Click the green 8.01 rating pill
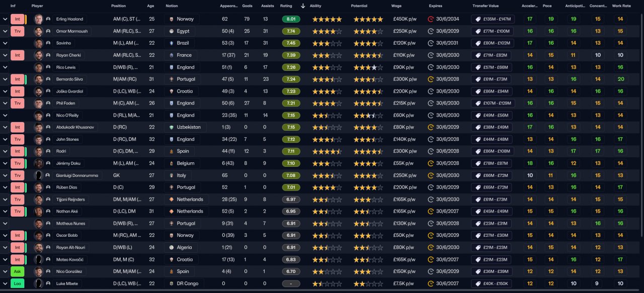This screenshot has width=644, height=293. pos(291,19)
